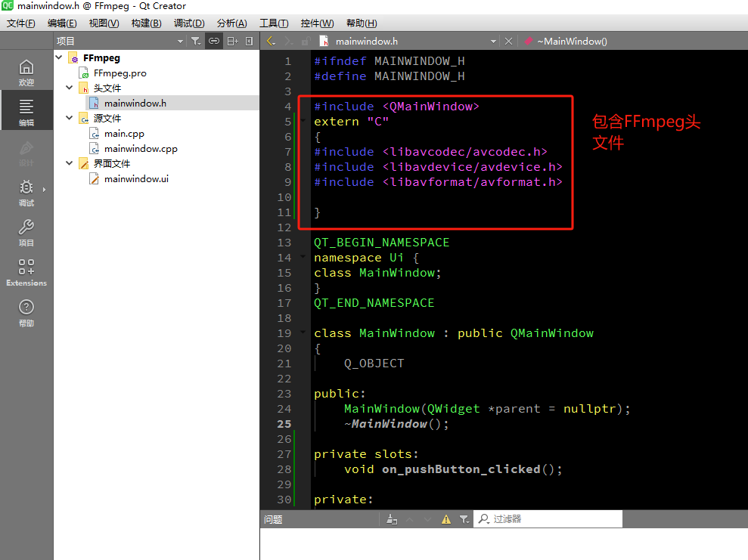Viewport: 748px width, 560px height.
Task: Fold the class MainWindow block at line 19
Action: click(x=303, y=333)
